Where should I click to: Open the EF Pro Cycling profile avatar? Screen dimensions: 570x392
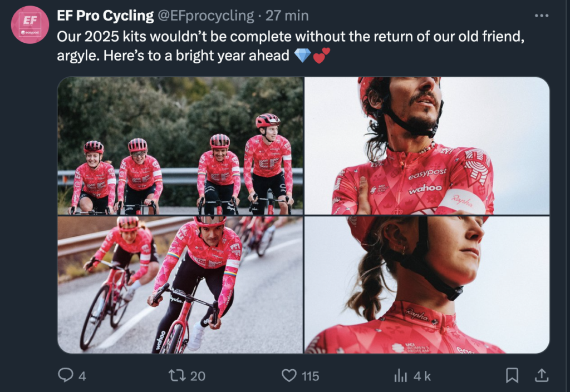point(30,24)
